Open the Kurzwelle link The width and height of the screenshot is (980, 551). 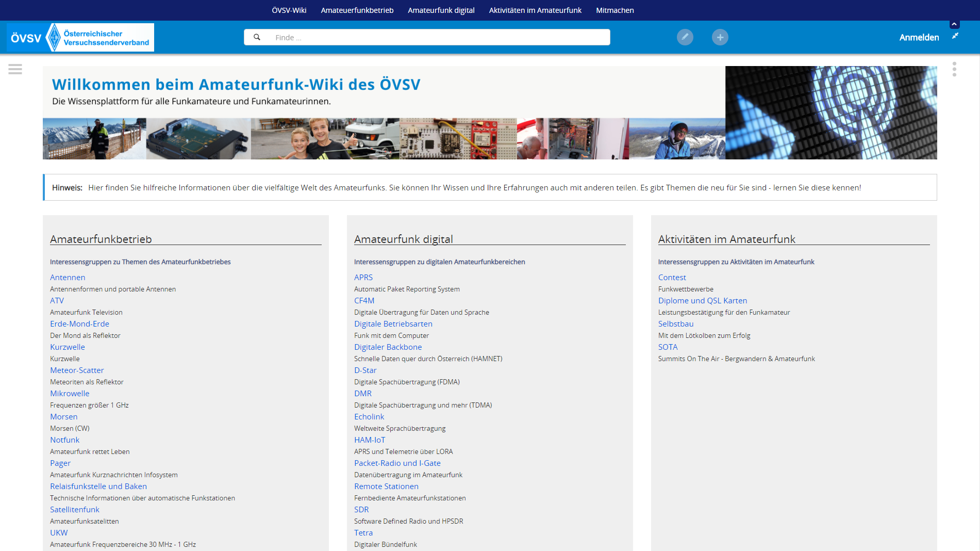click(x=67, y=347)
